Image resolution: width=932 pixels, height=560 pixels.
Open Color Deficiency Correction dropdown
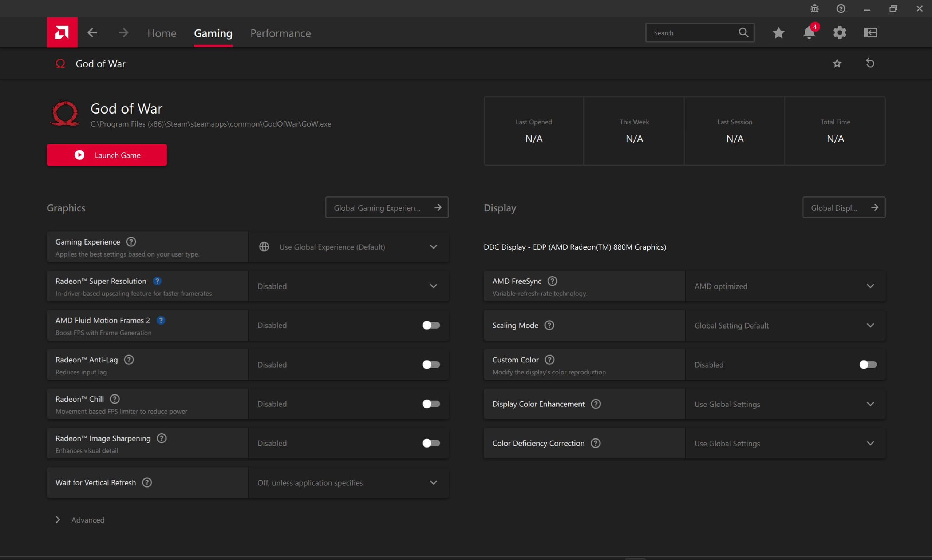tap(785, 443)
